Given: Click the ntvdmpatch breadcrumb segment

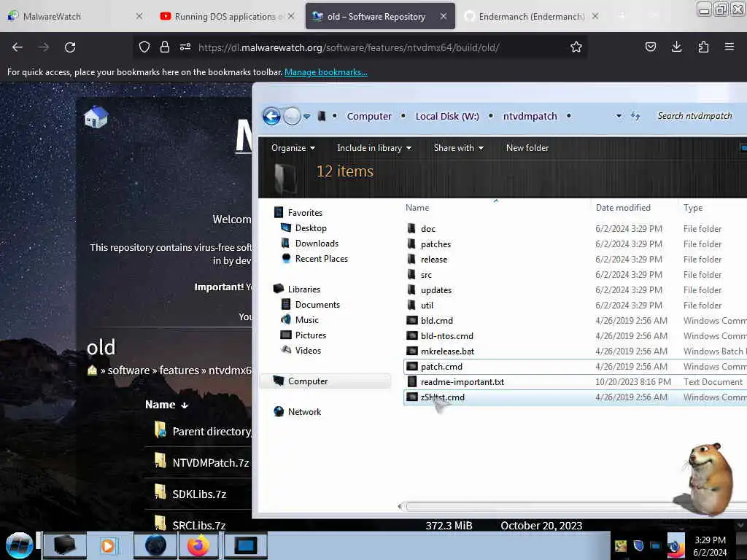Looking at the screenshot, I should [530, 116].
